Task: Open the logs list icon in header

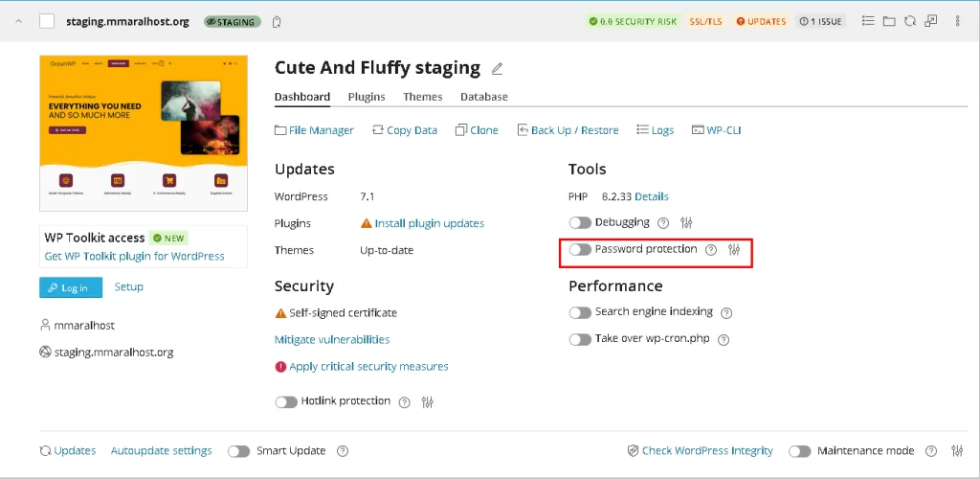Action: pos(867,21)
